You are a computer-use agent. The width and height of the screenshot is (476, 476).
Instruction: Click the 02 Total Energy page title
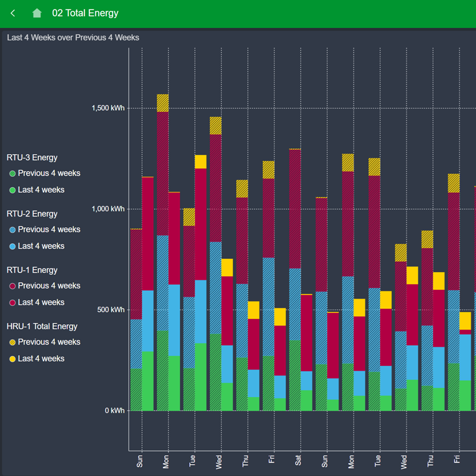coord(85,13)
